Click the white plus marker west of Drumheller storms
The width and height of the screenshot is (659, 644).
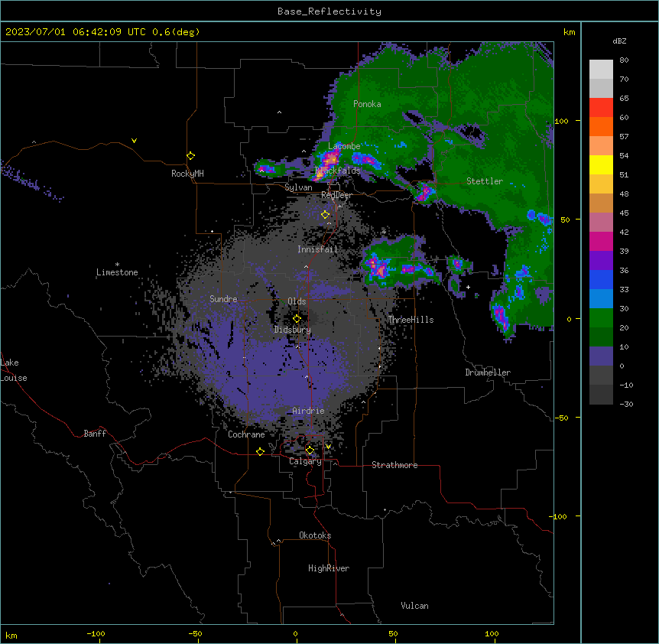point(468,287)
